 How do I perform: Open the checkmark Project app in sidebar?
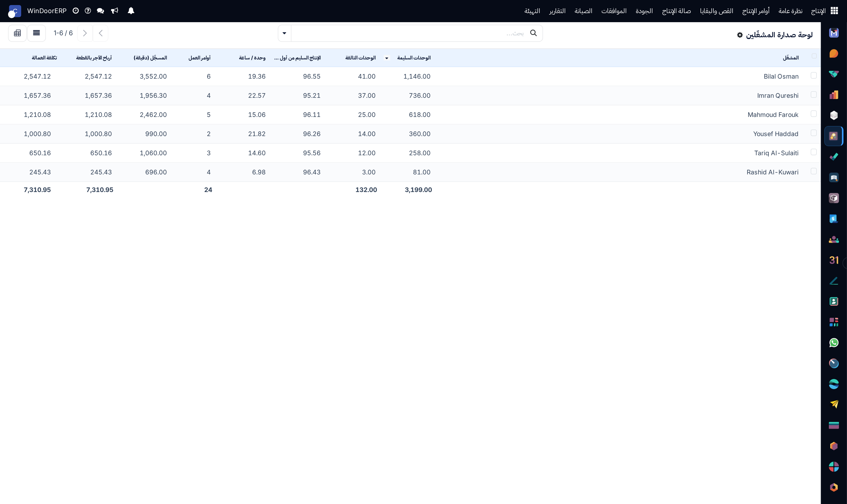834,157
